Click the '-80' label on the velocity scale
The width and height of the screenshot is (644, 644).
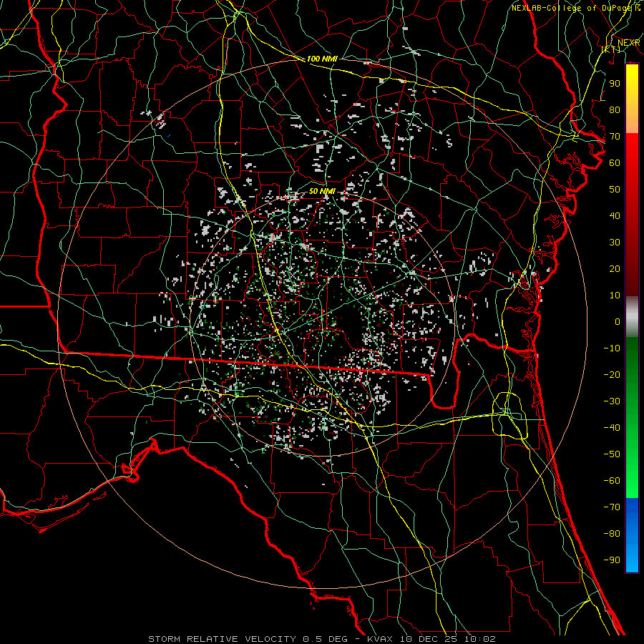pos(612,534)
